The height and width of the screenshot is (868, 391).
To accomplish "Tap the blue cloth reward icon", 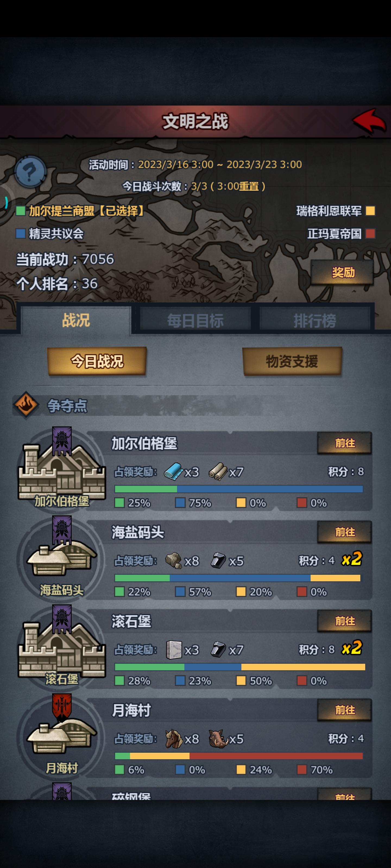I will (174, 472).
